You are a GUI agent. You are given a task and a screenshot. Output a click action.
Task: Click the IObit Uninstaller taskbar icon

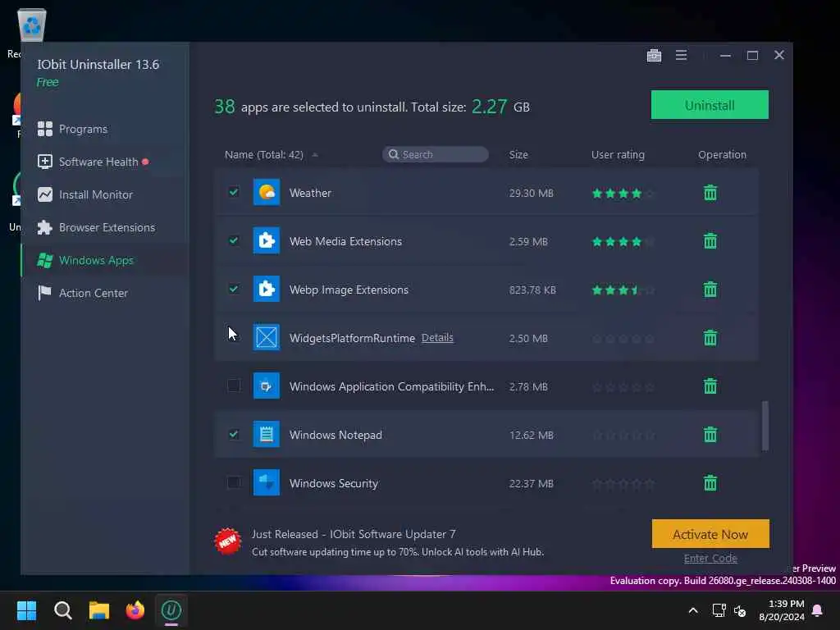(171, 610)
